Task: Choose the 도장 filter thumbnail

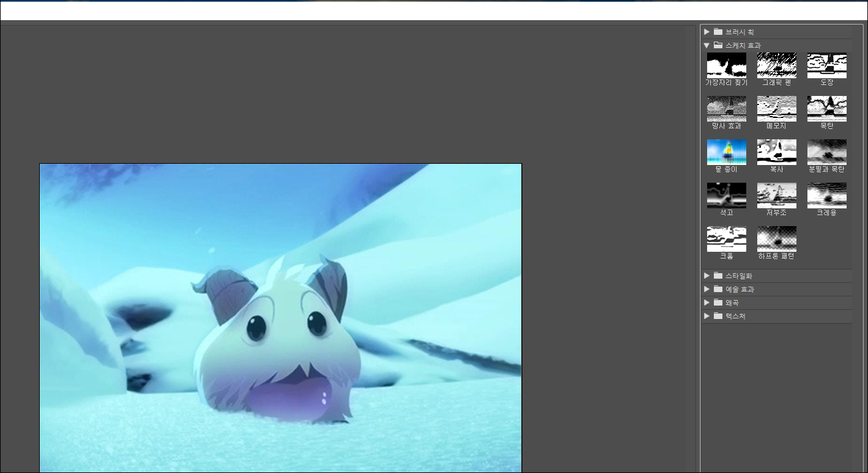Action: tap(826, 65)
